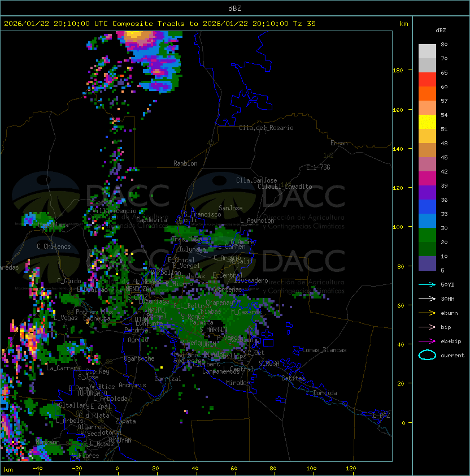Click the 'S_ROSA' map label
Image resolution: width=470 pixels, height=476 pixels.
click(x=269, y=364)
